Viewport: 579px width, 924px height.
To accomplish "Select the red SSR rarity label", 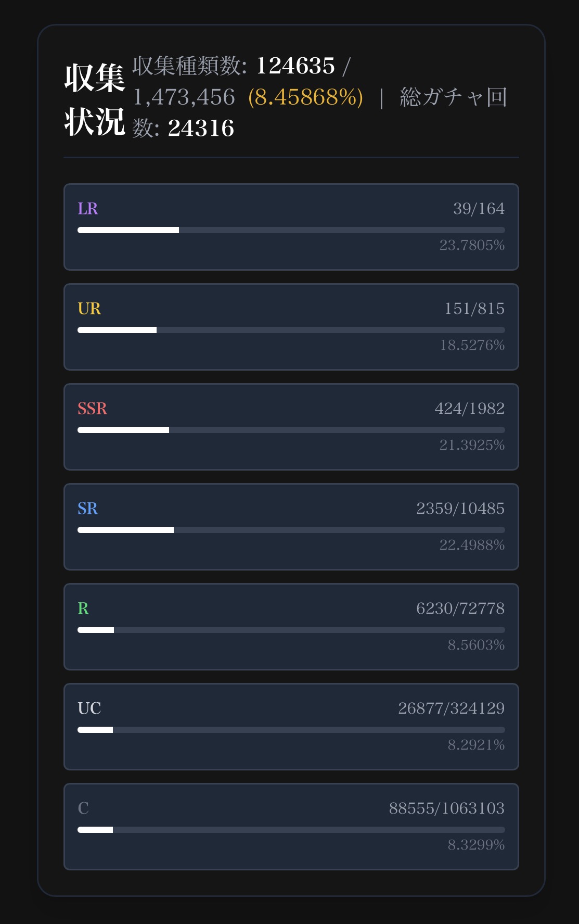I will (92, 409).
